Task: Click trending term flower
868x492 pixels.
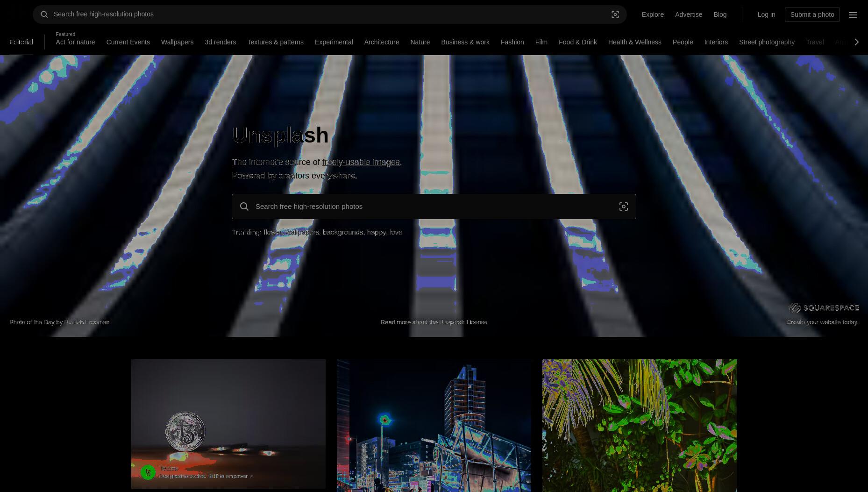Action: click(x=273, y=232)
